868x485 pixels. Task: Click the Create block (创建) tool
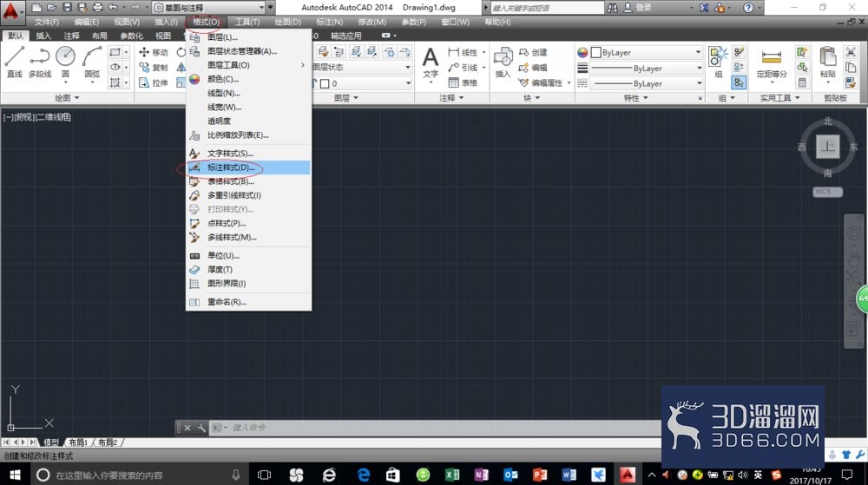[533, 52]
